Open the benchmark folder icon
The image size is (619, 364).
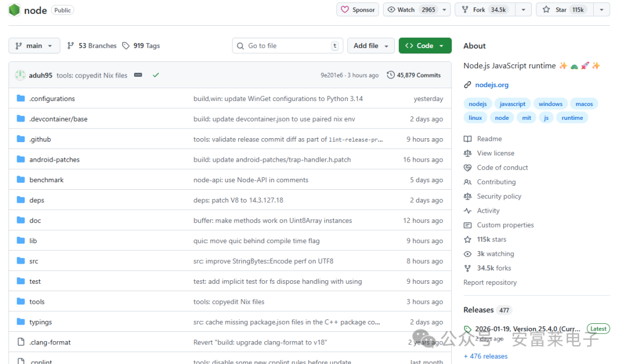point(19,179)
